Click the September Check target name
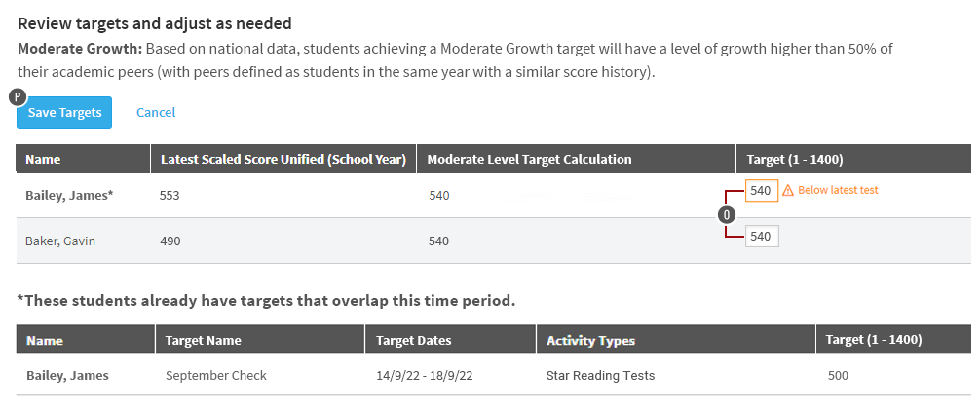 click(215, 376)
